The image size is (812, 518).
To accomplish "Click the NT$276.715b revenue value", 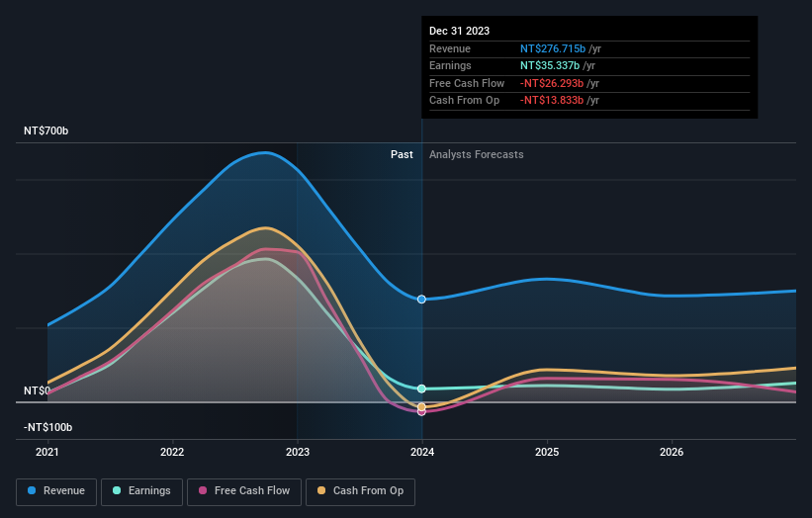I will pos(553,48).
